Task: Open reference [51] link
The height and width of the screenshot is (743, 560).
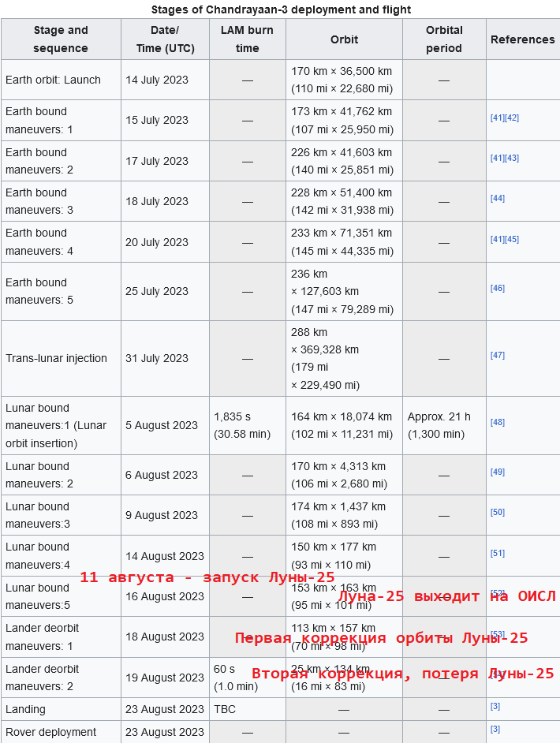Action: click(x=498, y=554)
